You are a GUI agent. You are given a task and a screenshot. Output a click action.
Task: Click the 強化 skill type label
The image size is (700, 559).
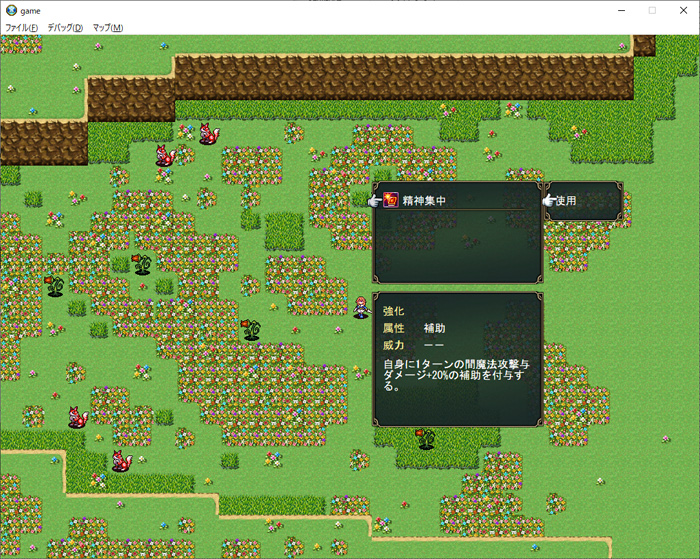tap(393, 311)
